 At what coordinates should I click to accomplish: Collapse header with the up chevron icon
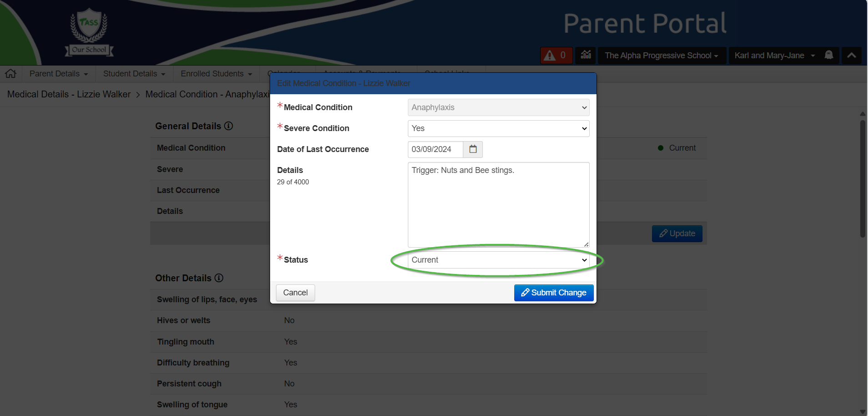coord(851,56)
